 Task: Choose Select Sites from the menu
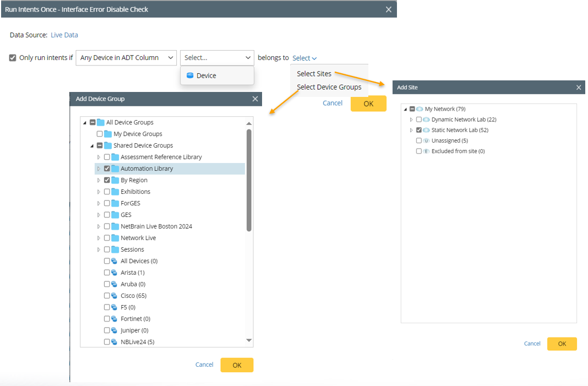click(x=314, y=74)
